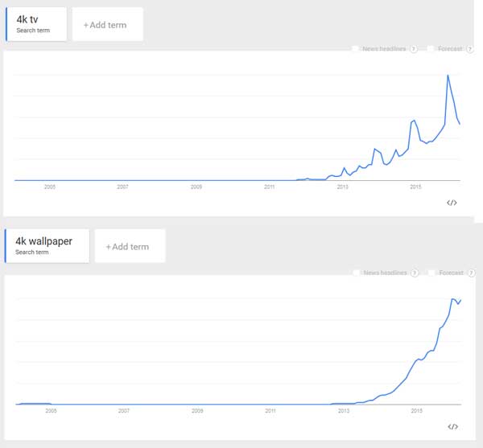The width and height of the screenshot is (483, 448).
Task: Toggle News headlines checkbox on 4k wallpaper chart
Action: (x=356, y=273)
